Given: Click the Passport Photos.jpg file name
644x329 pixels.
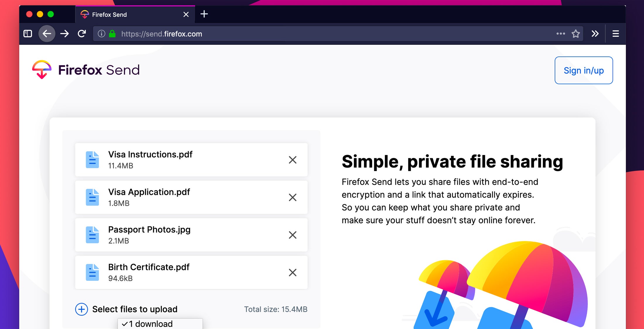Looking at the screenshot, I should coord(149,230).
